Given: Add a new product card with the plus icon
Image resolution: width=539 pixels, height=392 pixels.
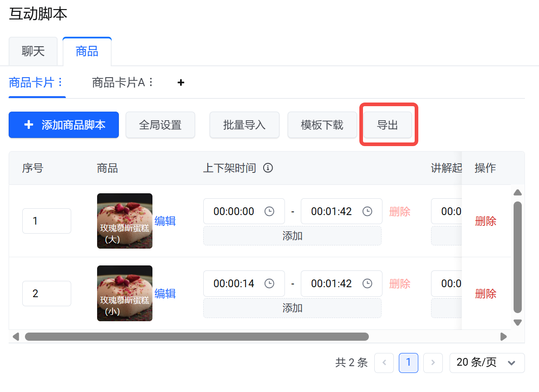Looking at the screenshot, I should coord(181,83).
